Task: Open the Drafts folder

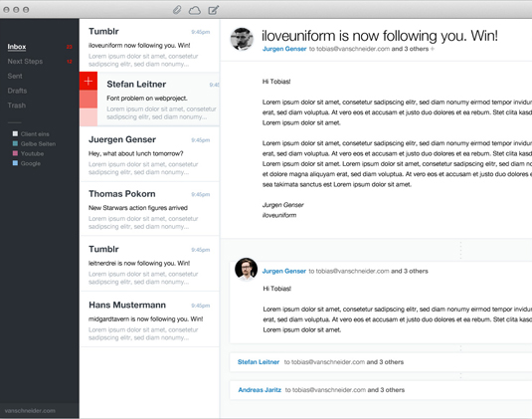Action: click(17, 91)
